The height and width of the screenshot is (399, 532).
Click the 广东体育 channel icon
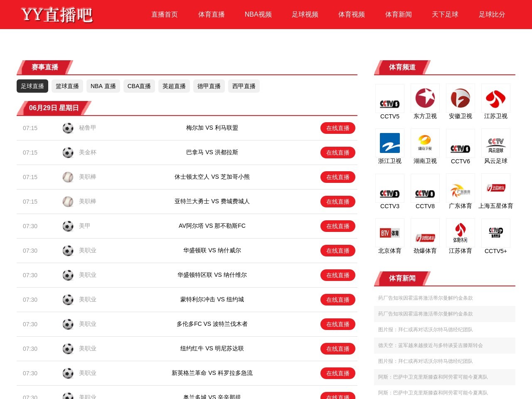[460, 188]
